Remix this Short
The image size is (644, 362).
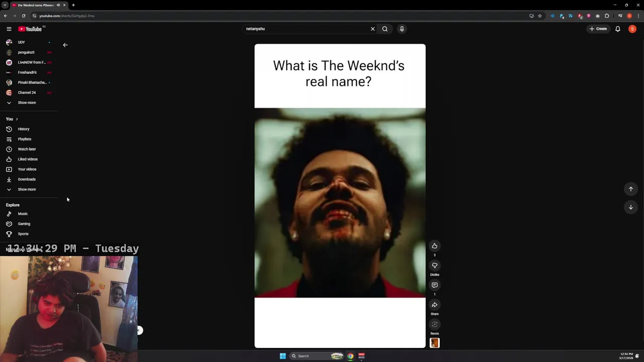point(435,324)
